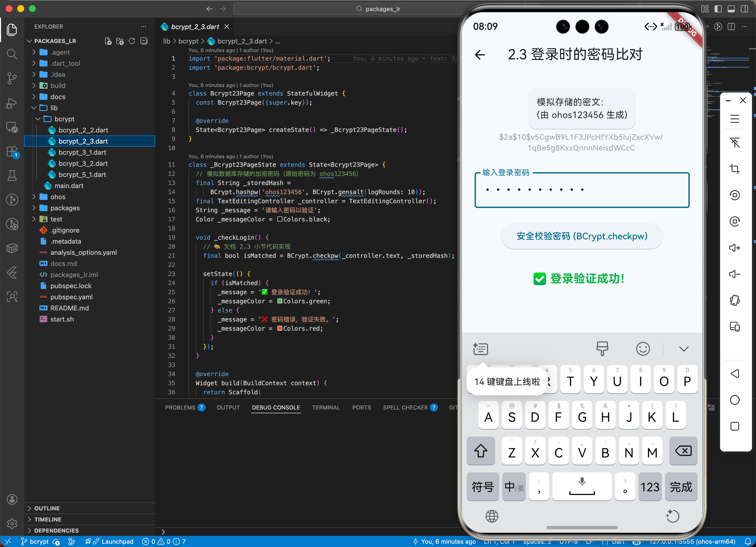
Task: Focus the 输入登录密码 password field
Action: pos(582,190)
